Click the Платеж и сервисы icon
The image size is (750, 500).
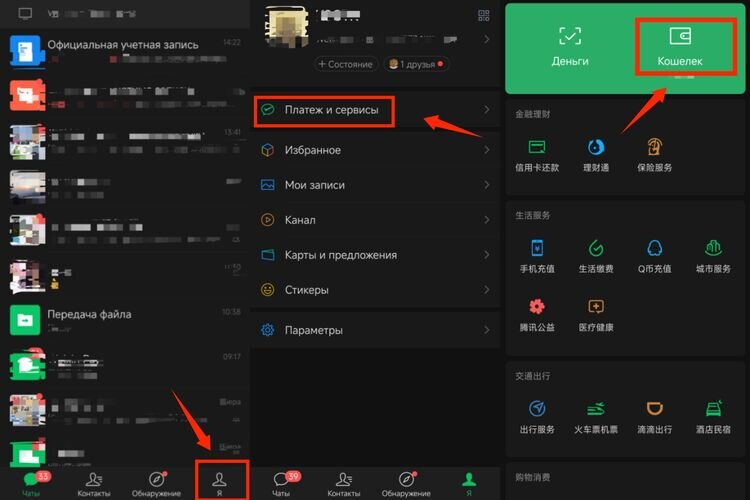267,110
